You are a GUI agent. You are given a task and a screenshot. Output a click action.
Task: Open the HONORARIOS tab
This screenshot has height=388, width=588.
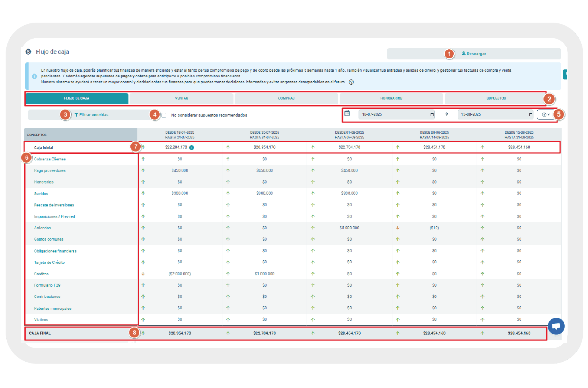coord(391,98)
